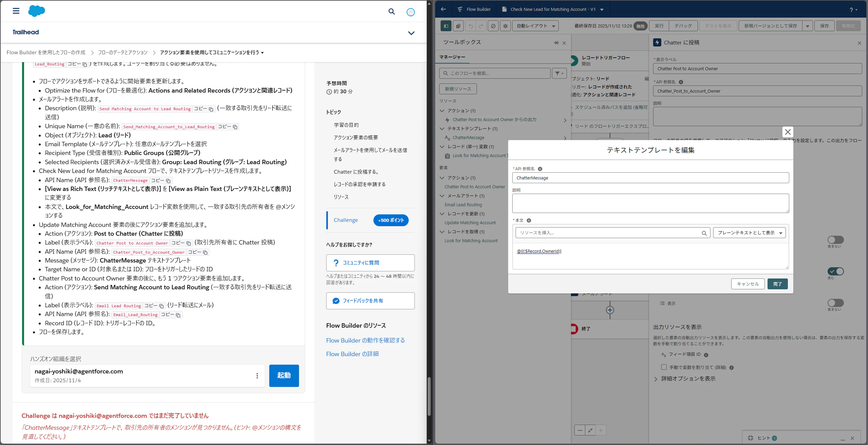Screen dimensions: 868x445
Task: Click the 起動 button to launch the org
Action: [x=284, y=376]
